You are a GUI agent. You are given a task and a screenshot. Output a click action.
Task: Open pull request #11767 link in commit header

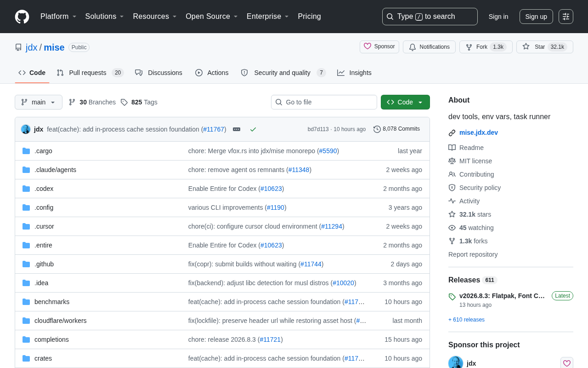coord(214,129)
